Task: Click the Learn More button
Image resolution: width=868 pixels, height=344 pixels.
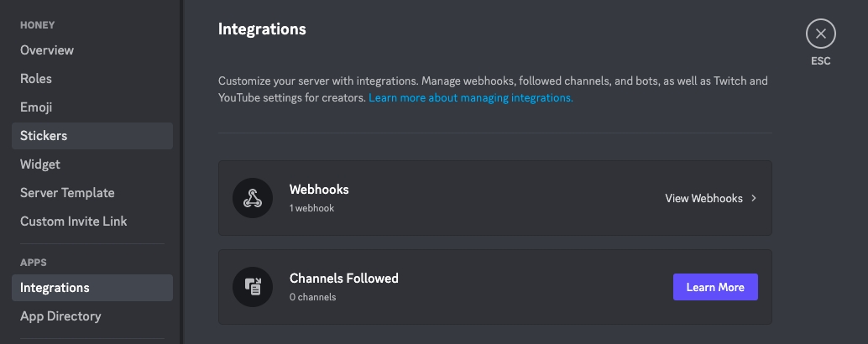Action: coord(715,287)
